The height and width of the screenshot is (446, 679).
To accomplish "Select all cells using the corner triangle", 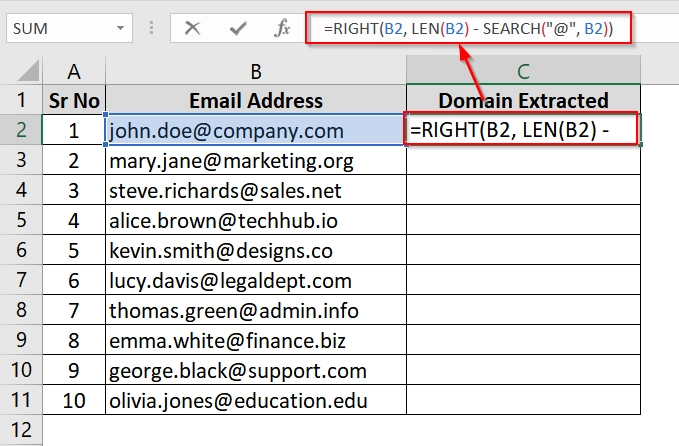I will tap(28, 71).
